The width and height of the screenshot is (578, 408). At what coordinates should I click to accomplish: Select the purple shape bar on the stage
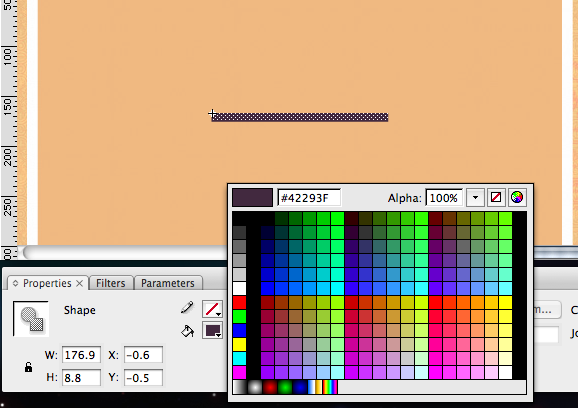(x=300, y=117)
